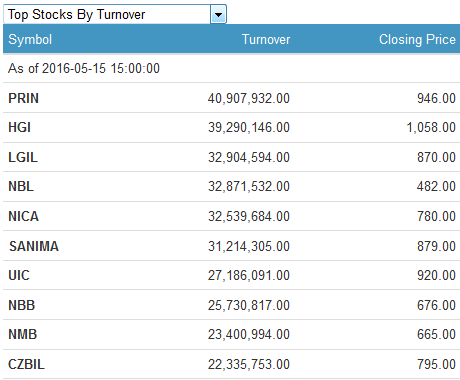This screenshot has height=380, width=460.
Task: Open the SANIMA stock symbol link
Action: (34, 246)
